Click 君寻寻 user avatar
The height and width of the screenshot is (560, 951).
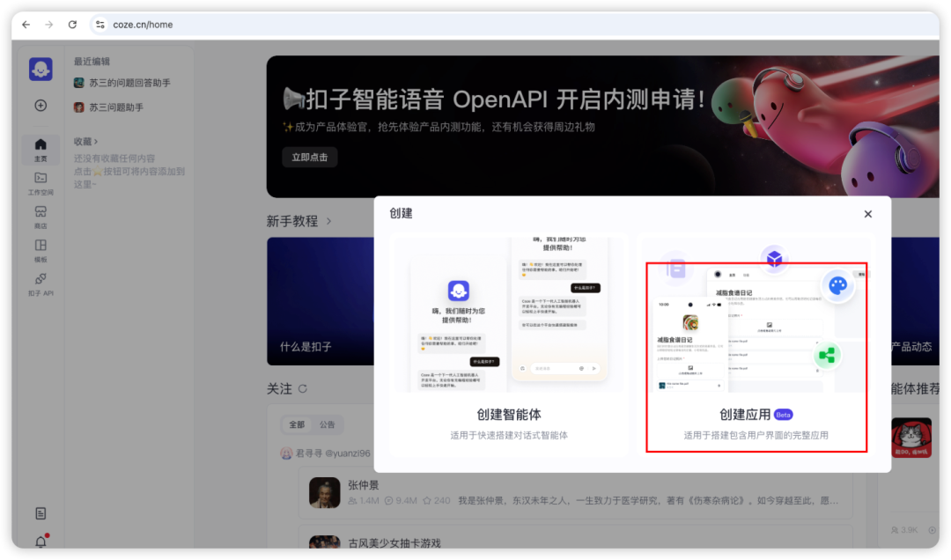pyautogui.click(x=286, y=453)
